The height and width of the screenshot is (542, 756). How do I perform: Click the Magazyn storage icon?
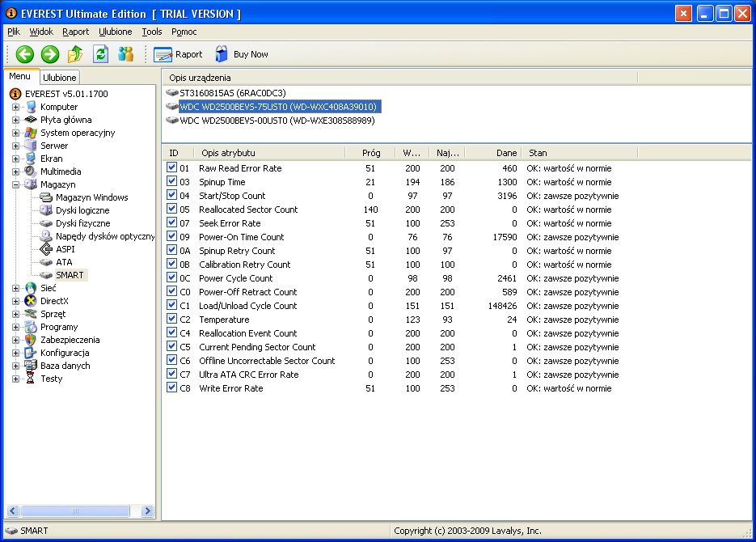[x=31, y=184]
